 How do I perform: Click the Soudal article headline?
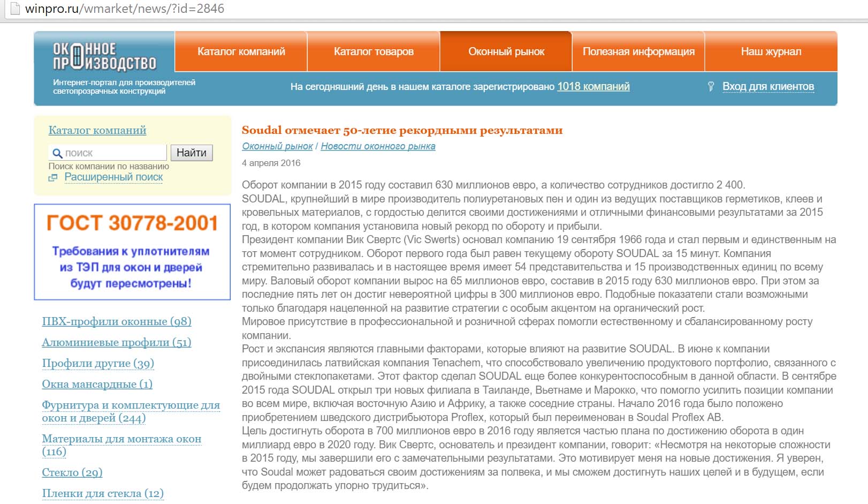coord(402,130)
